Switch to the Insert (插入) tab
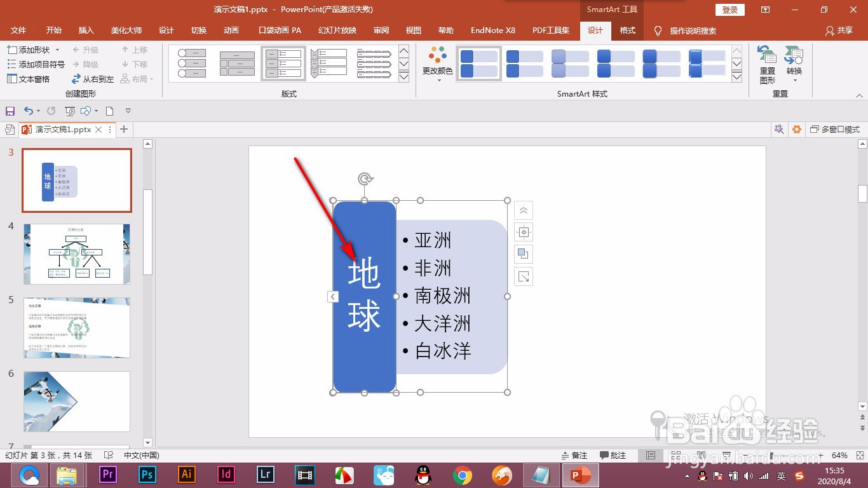868x488 pixels. point(86,30)
